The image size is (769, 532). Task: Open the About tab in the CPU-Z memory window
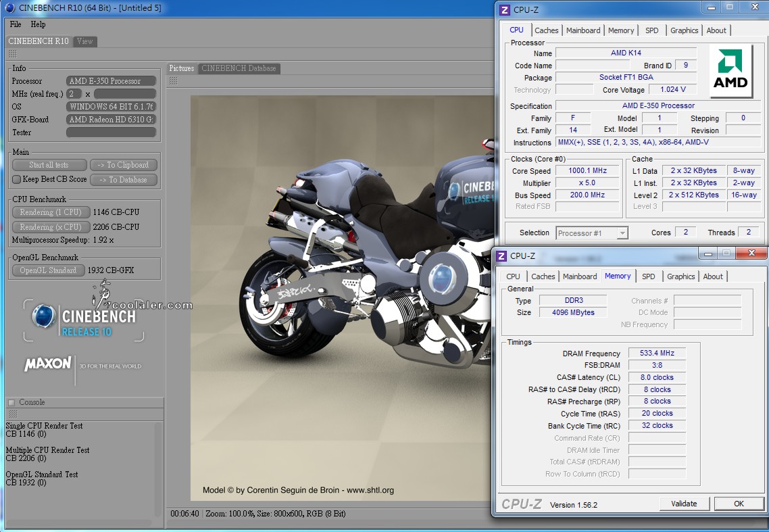coord(713,276)
